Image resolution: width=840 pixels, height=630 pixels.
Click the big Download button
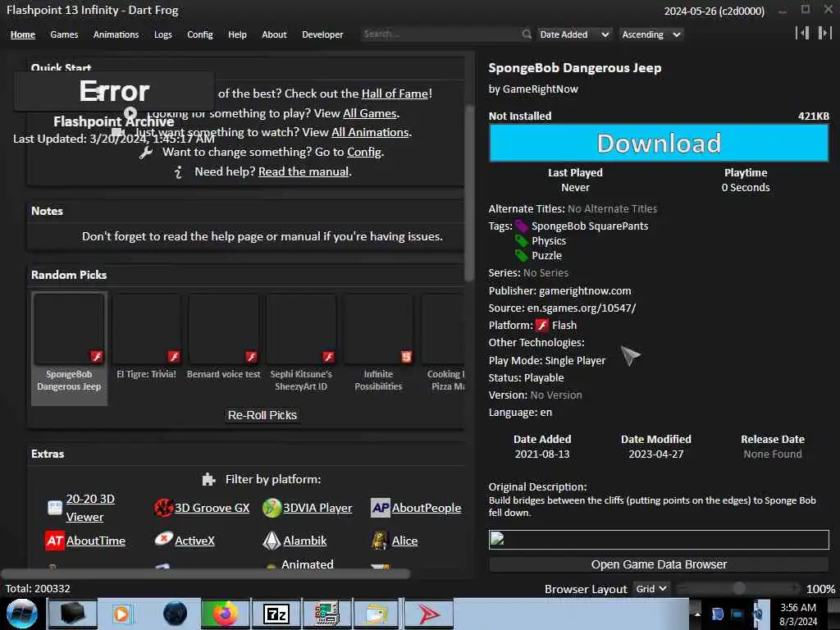pyautogui.click(x=659, y=143)
